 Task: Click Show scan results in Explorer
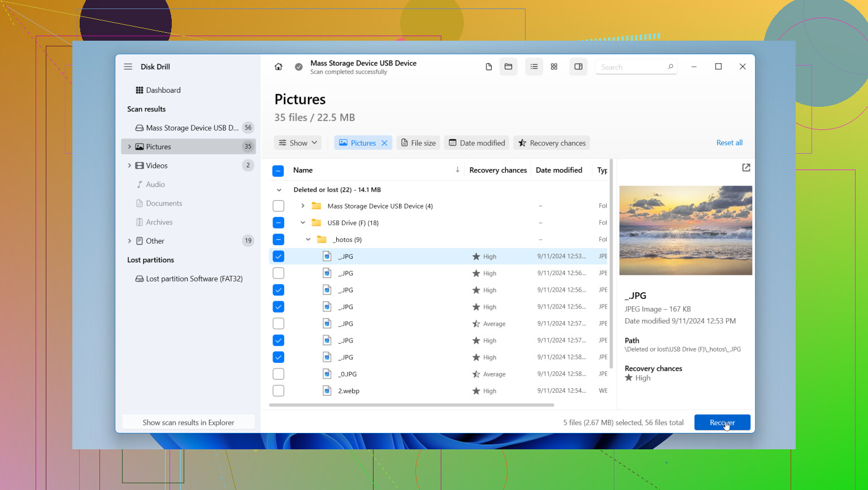point(188,423)
